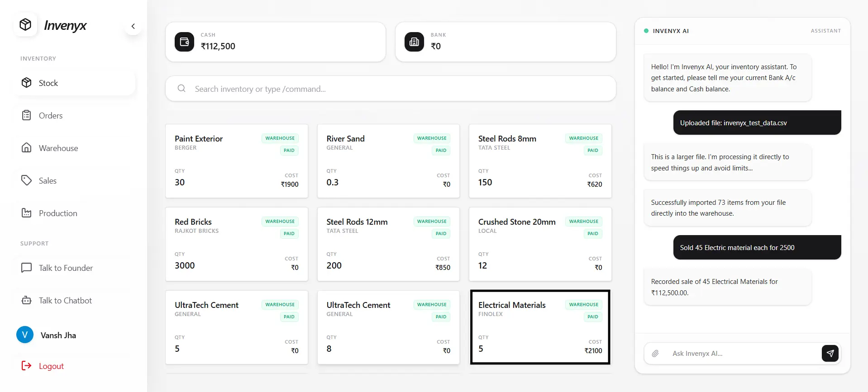The width and height of the screenshot is (868, 392).
Task: Click the PAID badge on River Sand
Action: point(441,151)
